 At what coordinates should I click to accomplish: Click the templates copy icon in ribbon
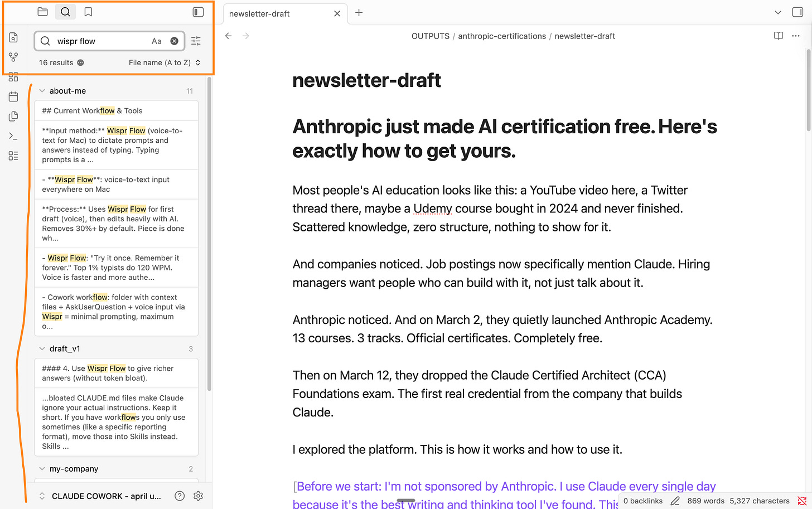click(x=13, y=116)
